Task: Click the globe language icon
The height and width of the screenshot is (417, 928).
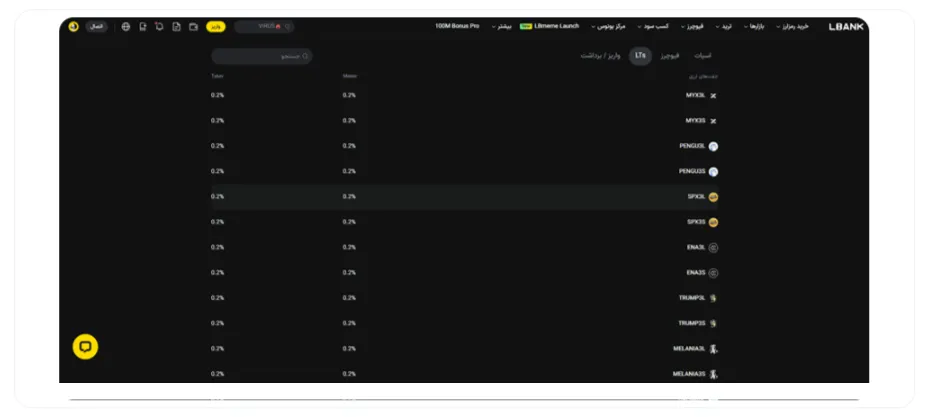Action: pyautogui.click(x=126, y=27)
